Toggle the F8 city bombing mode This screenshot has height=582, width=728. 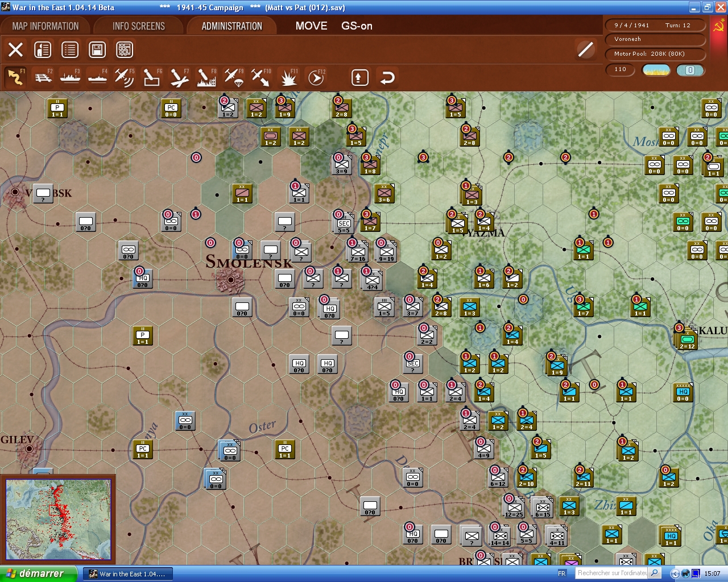[206, 77]
